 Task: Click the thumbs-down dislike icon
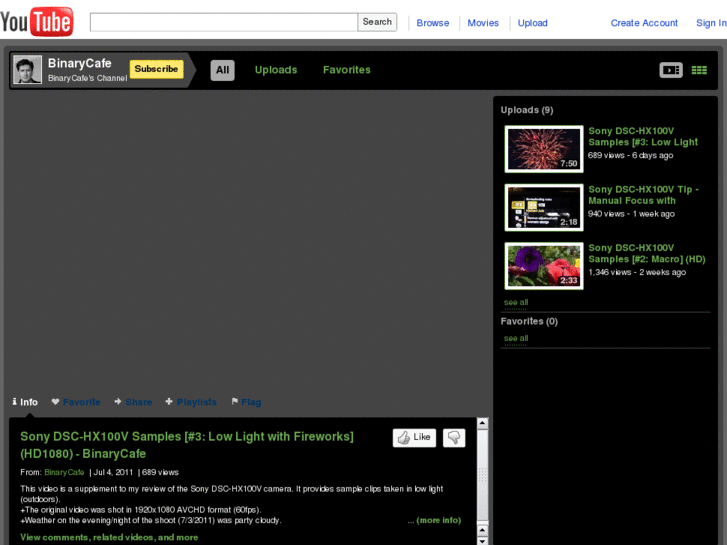(x=454, y=437)
